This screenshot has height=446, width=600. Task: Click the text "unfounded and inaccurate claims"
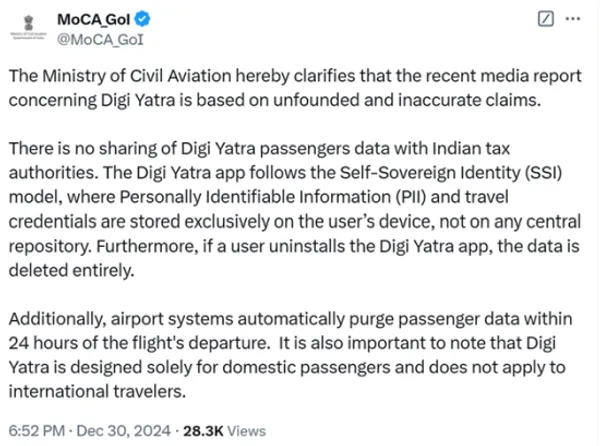click(407, 100)
